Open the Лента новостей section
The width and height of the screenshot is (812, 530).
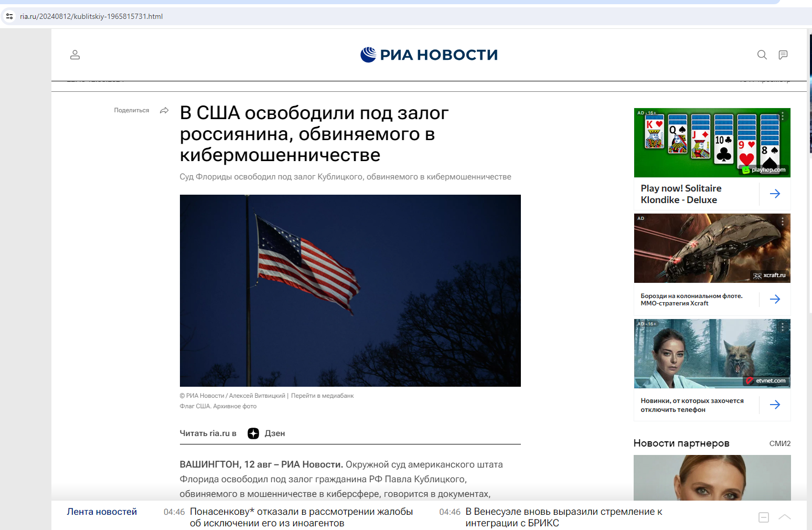[102, 512]
